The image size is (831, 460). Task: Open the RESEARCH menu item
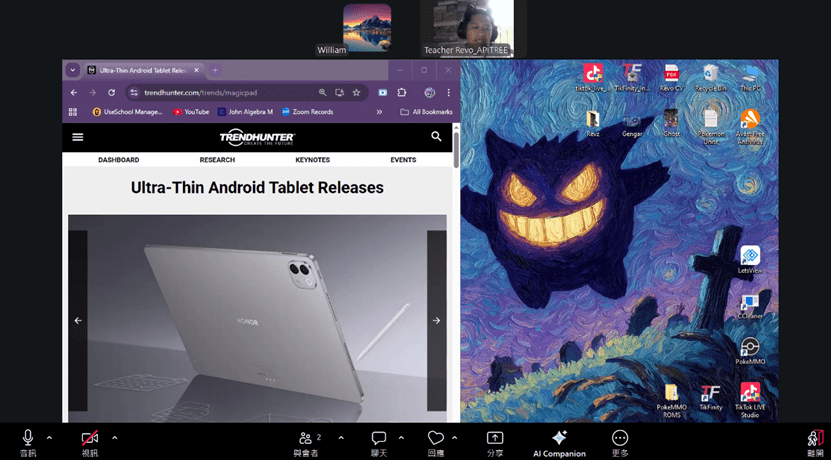tap(217, 160)
